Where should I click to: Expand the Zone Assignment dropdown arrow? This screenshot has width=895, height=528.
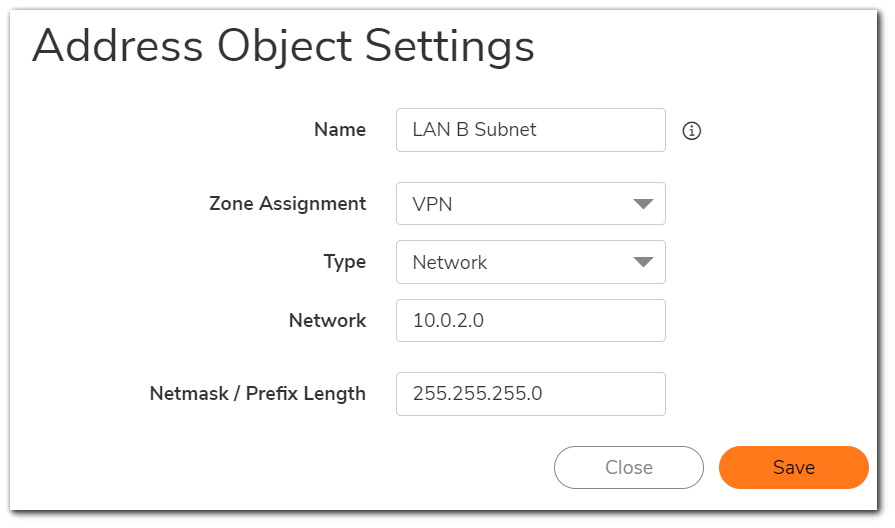point(643,204)
